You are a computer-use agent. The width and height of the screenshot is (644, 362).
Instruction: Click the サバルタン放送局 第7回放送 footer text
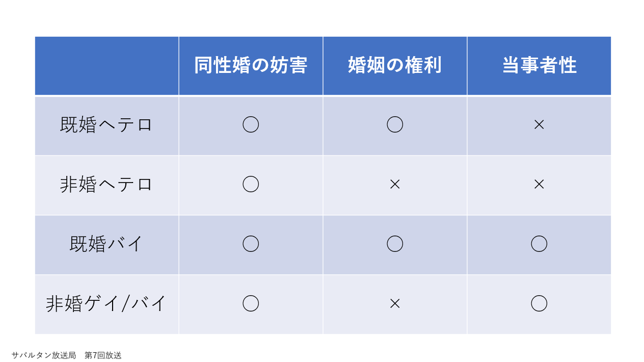coord(66,355)
